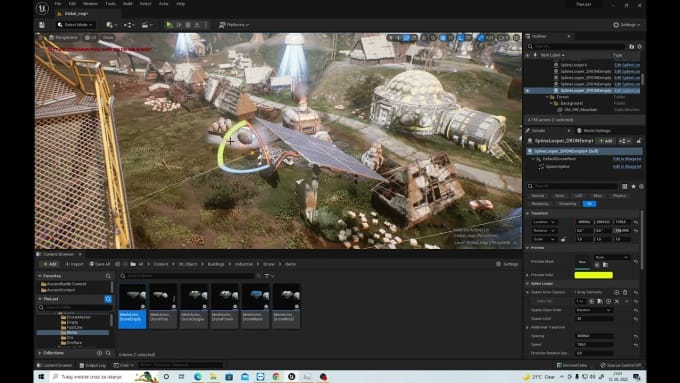Click the Import button in Content Browser
Image resolution: width=680 pixels, height=383 pixels.
tap(74, 264)
